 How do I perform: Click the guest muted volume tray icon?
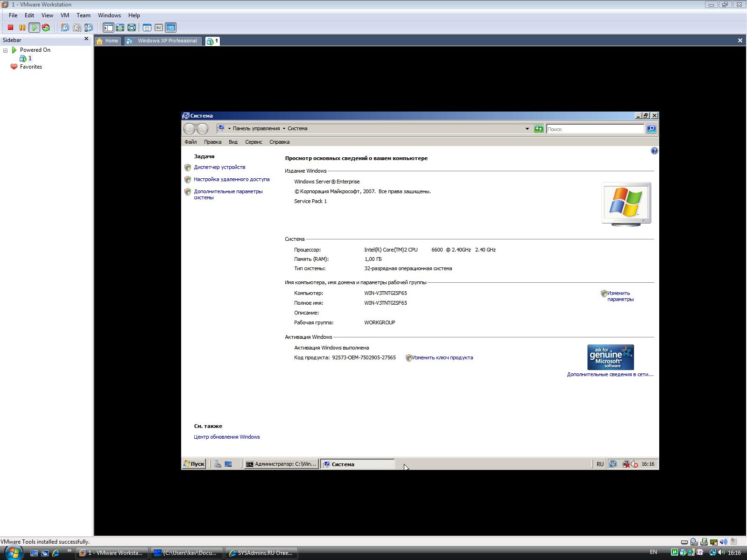pyautogui.click(x=635, y=464)
